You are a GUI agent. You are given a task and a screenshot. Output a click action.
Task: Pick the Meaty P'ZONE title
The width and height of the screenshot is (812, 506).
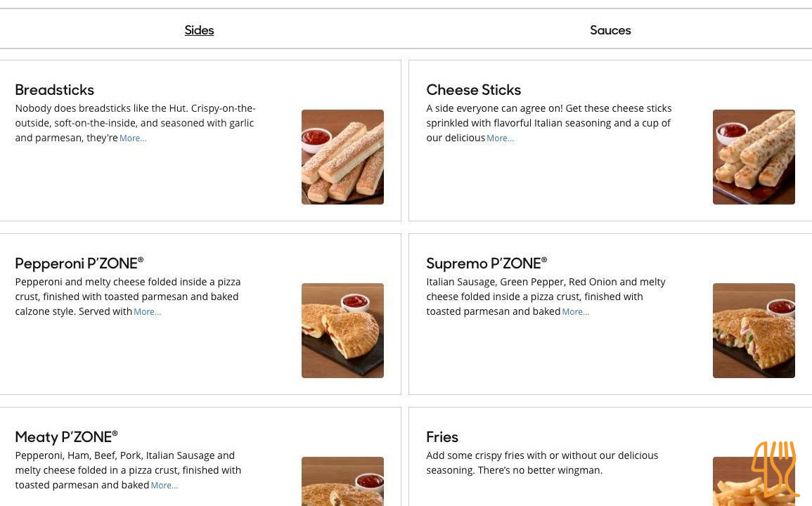point(66,437)
